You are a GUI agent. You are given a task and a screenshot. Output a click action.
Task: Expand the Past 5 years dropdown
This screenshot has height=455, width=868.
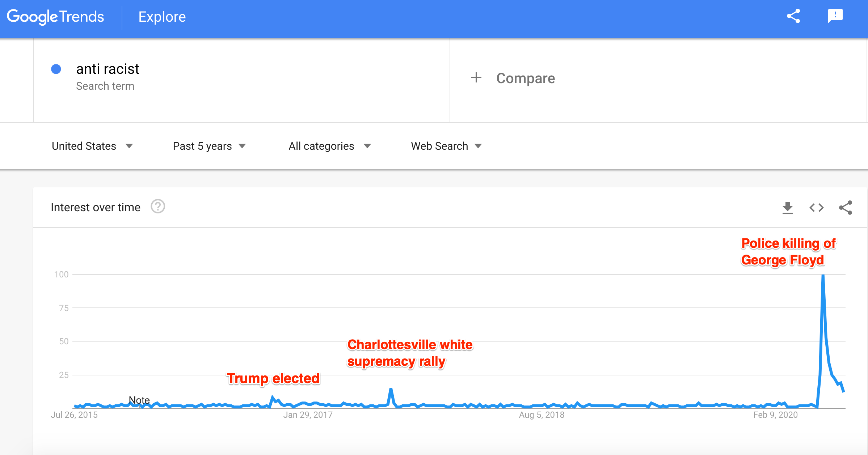click(209, 146)
